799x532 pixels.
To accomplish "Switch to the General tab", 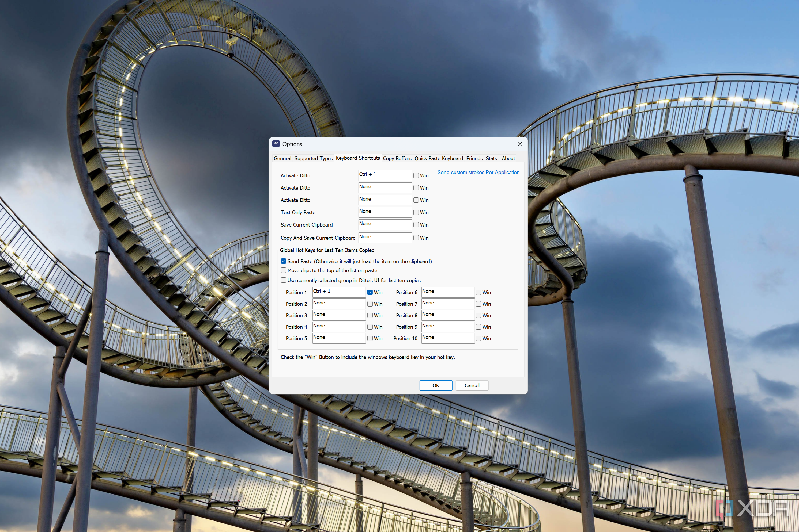I will (282, 158).
